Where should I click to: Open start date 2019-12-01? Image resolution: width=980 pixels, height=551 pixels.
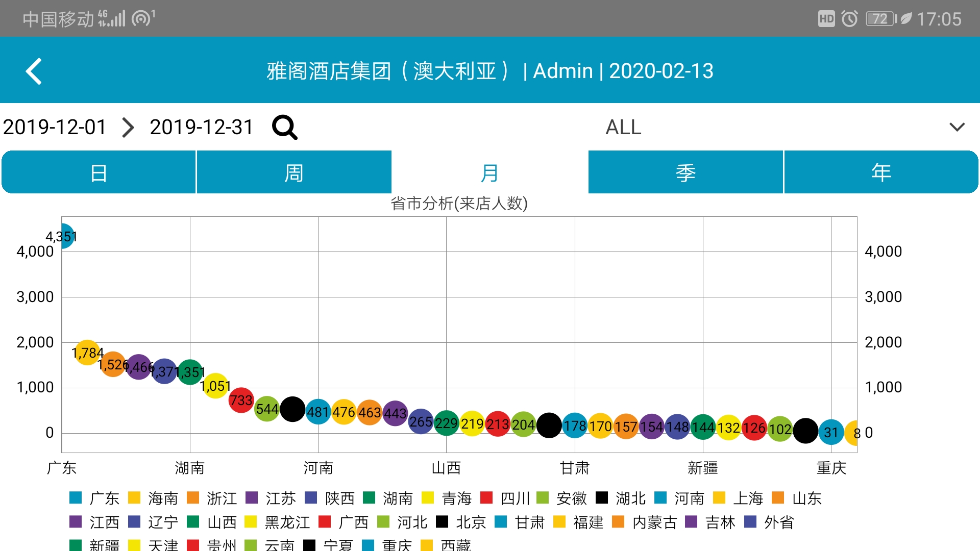coord(55,127)
